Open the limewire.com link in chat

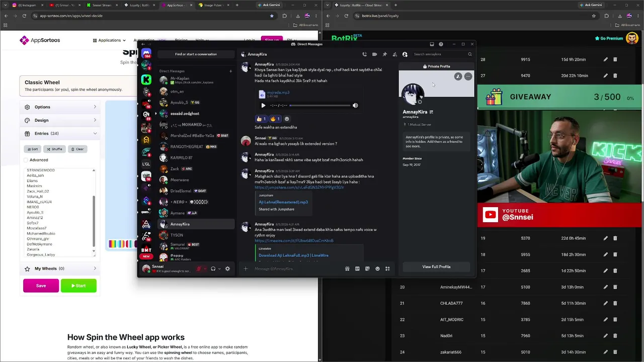(x=294, y=241)
